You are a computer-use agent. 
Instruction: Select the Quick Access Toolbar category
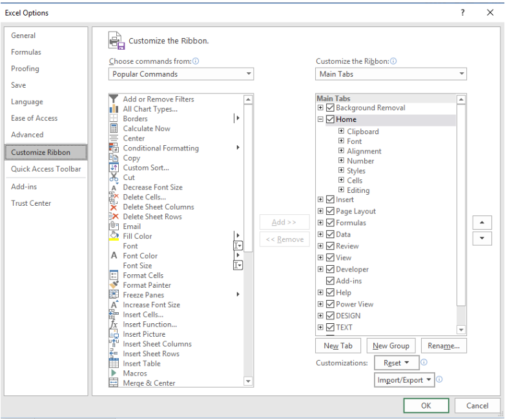point(46,169)
